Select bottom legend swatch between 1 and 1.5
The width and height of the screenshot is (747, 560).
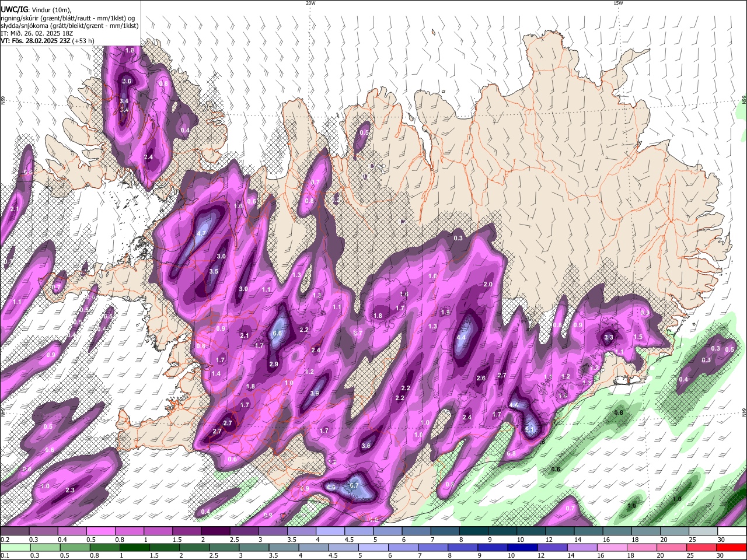[x=135, y=547]
